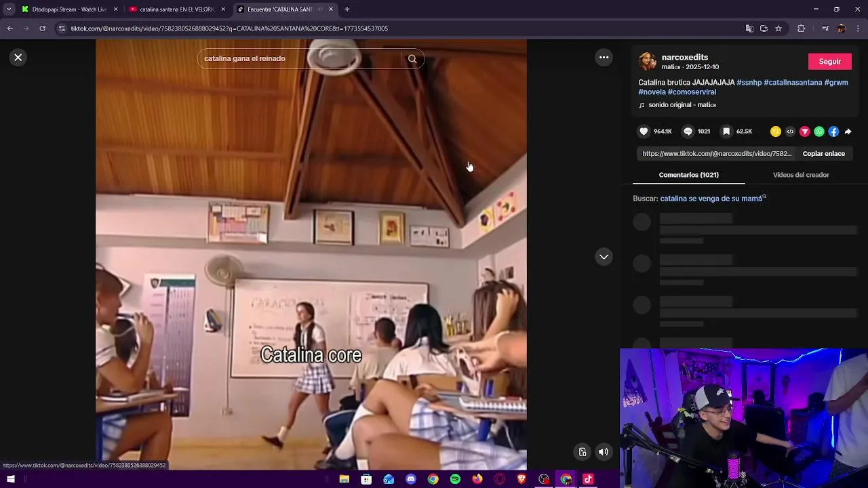Screen dimensions: 868x488
Task: Go back with the browser back arrow
Action: [9, 28]
